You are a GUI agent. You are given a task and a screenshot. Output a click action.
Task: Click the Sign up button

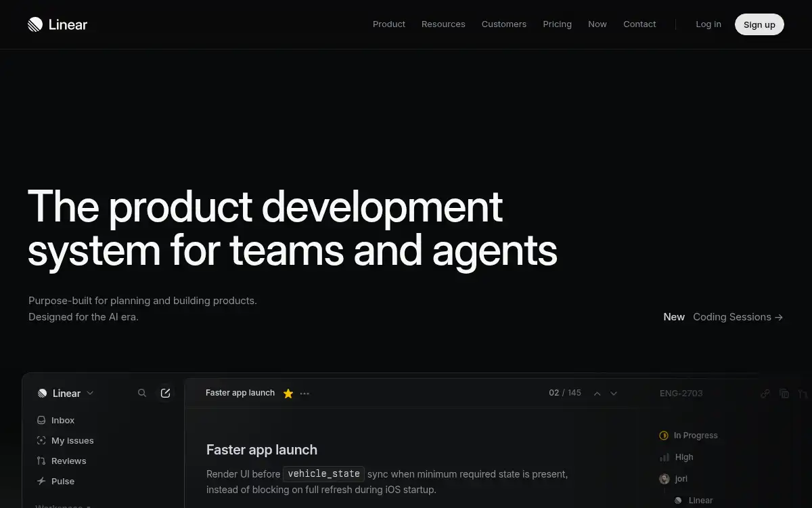coord(759,24)
